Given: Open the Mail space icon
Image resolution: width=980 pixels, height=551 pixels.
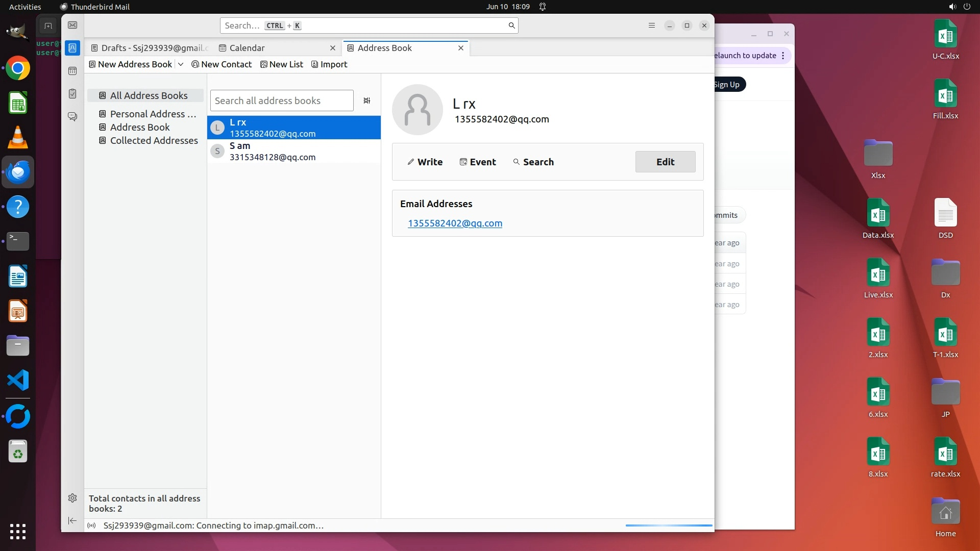Looking at the screenshot, I should [72, 25].
